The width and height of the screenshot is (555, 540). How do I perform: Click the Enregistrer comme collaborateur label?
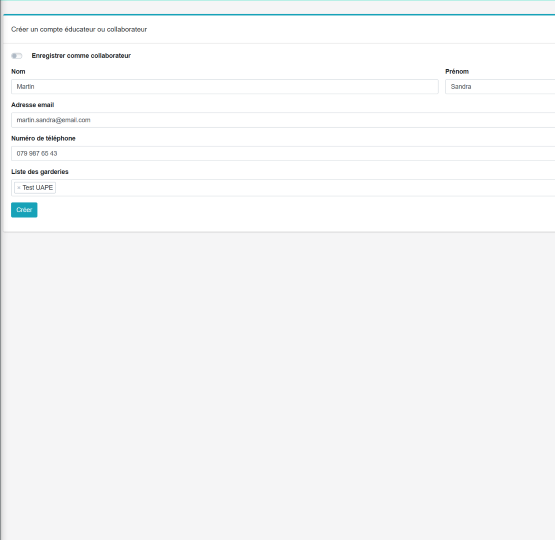(x=81, y=56)
